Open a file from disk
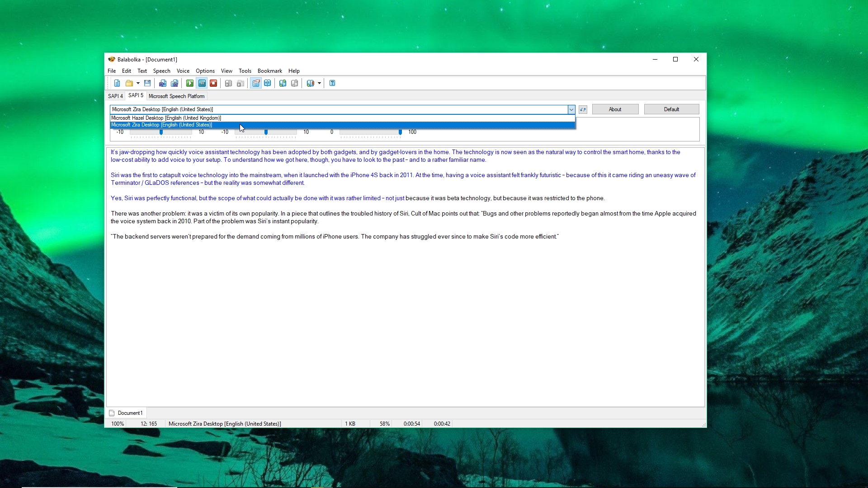The height and width of the screenshot is (488, 868). pyautogui.click(x=130, y=83)
